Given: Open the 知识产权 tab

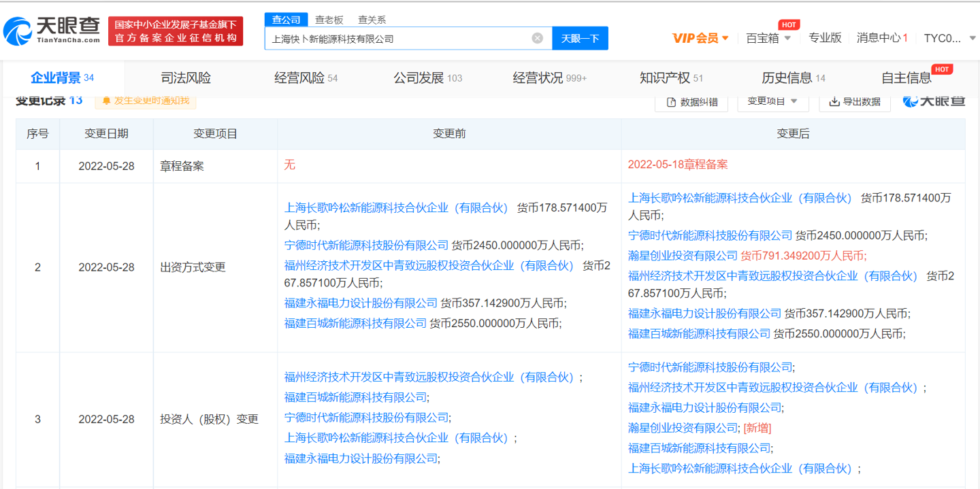Looking at the screenshot, I should coord(671,78).
